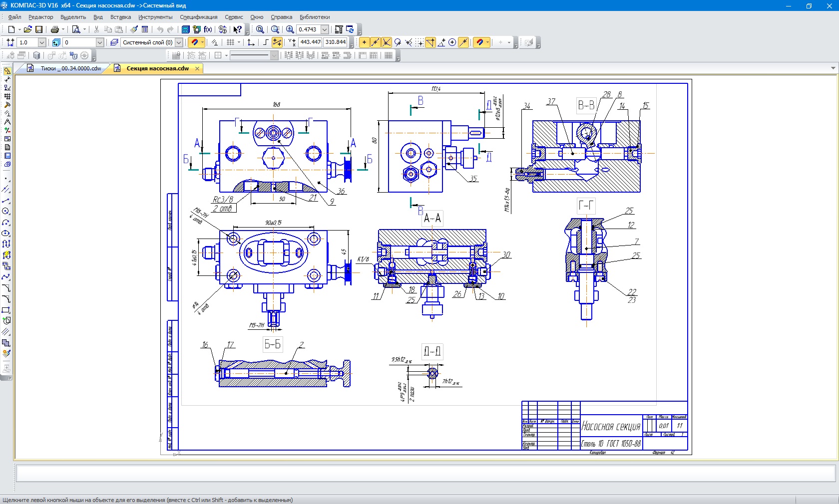Viewport: 839px width, 504px height.
Task: Click the command prompt field below drawing
Action: 425,473
